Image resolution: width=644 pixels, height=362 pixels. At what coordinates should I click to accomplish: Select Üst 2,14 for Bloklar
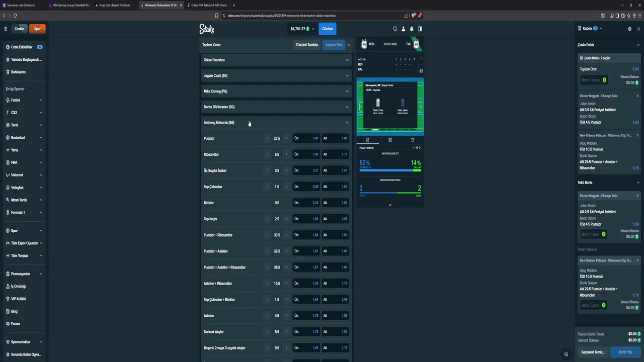(x=306, y=203)
